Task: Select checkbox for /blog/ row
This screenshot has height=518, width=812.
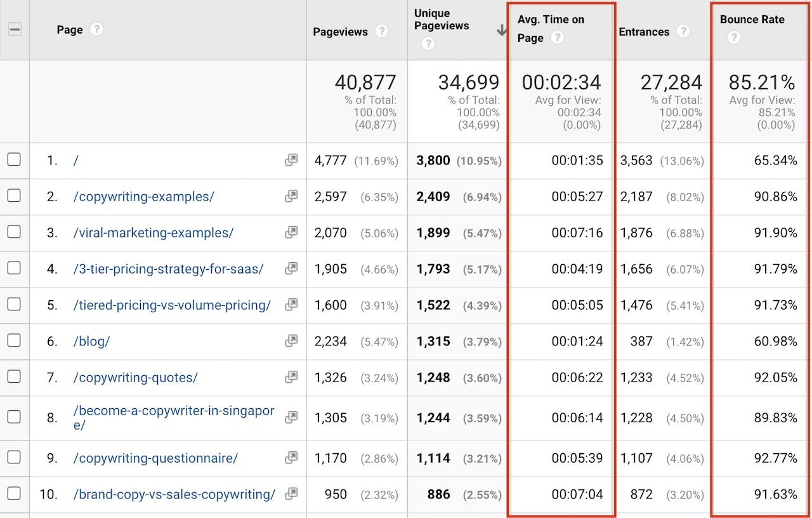Action: point(14,340)
